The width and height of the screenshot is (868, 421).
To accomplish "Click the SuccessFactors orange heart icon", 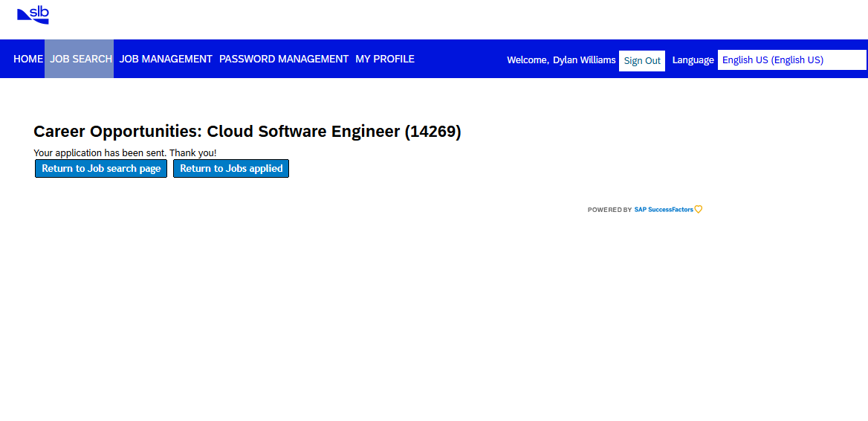I will pyautogui.click(x=699, y=210).
